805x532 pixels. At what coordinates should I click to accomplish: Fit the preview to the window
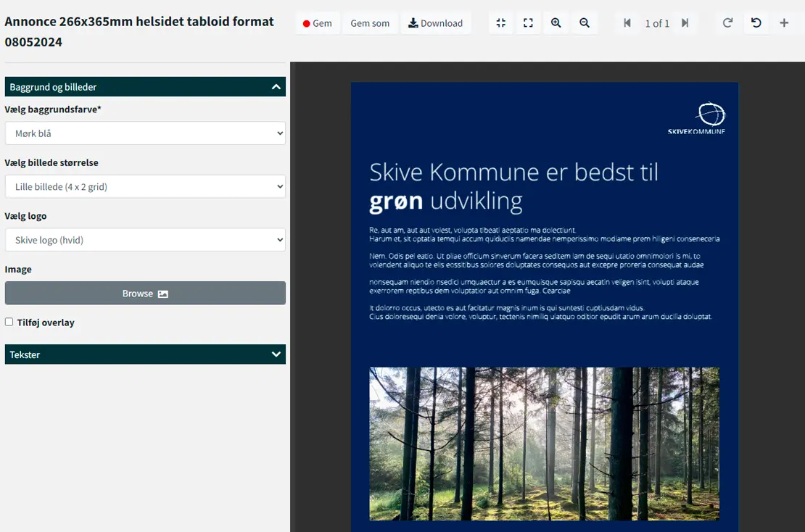[x=500, y=22]
